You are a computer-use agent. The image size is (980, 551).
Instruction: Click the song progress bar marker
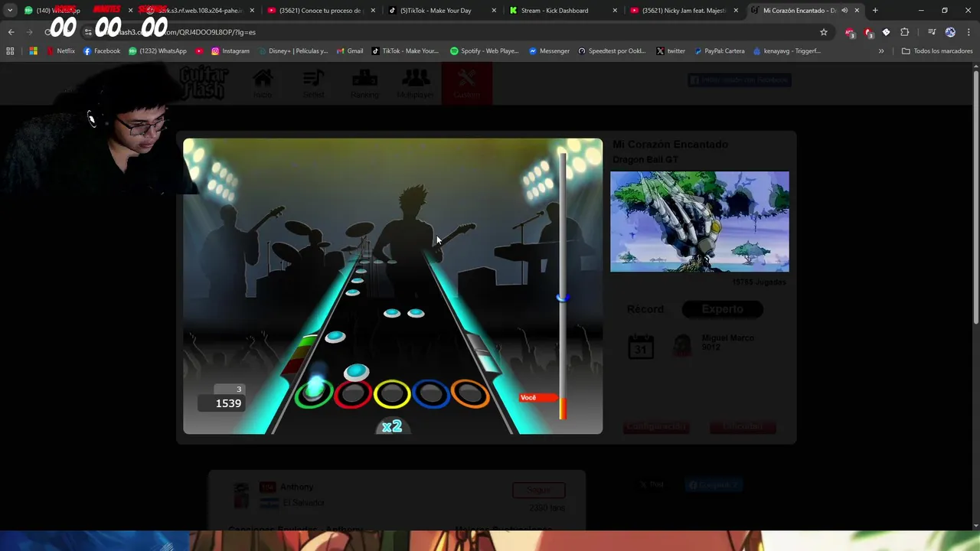pos(563,297)
